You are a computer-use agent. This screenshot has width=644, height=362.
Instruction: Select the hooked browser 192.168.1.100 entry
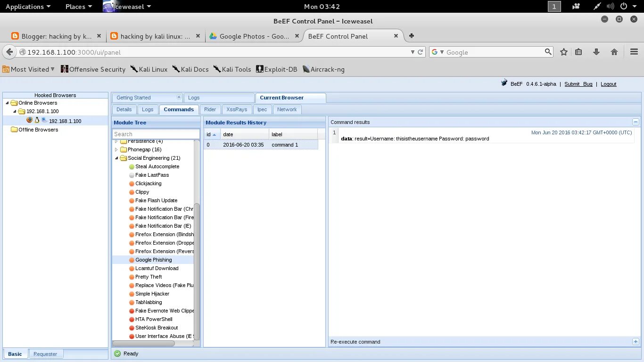[56, 121]
